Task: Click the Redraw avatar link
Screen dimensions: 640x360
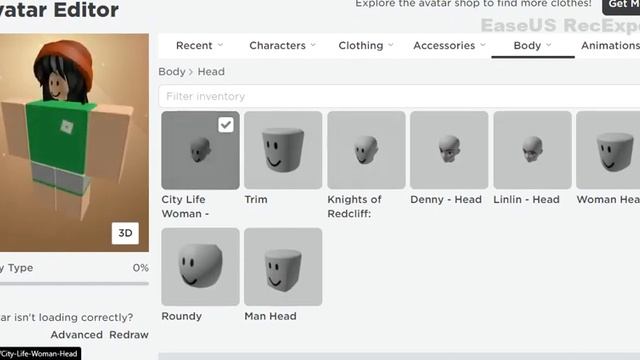Action: tap(129, 335)
